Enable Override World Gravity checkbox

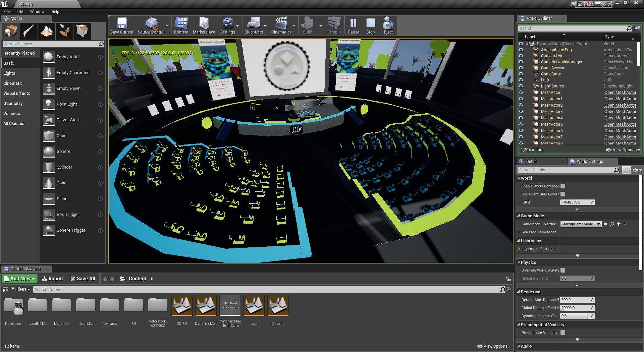pos(563,270)
